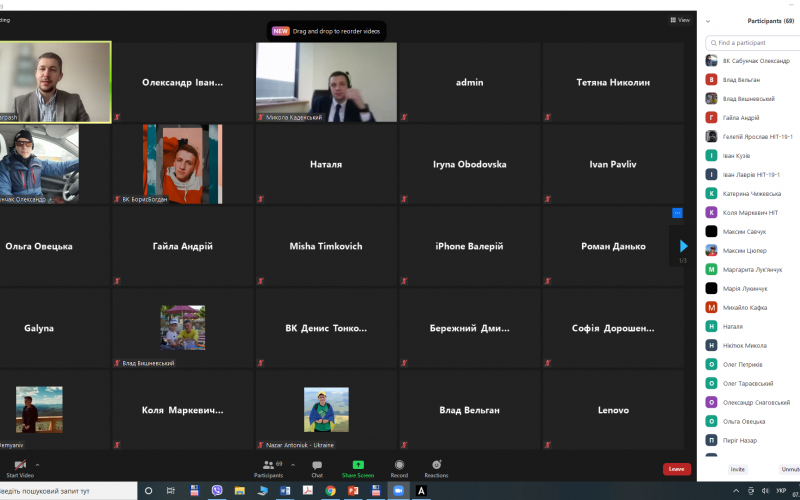The height and width of the screenshot is (500, 800).
Task: Select Іван Лаврів НІТ-19-1 in participants list
Action: click(753, 174)
